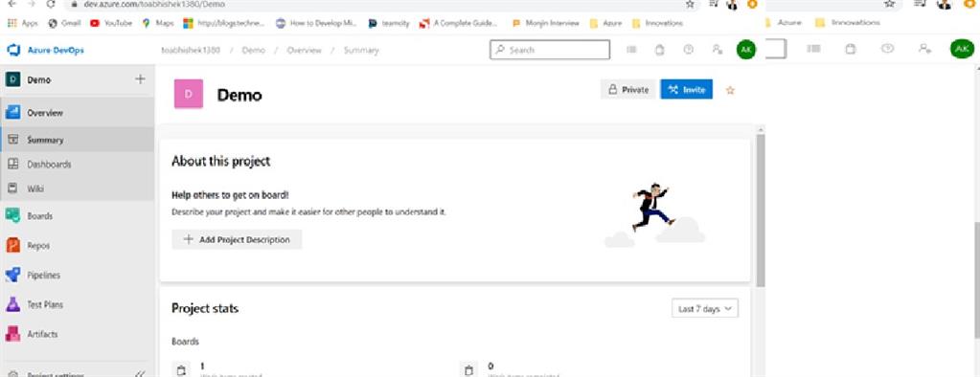The width and height of the screenshot is (980, 377).
Task: Open the Monjin Interview bookmark
Action: (x=546, y=23)
